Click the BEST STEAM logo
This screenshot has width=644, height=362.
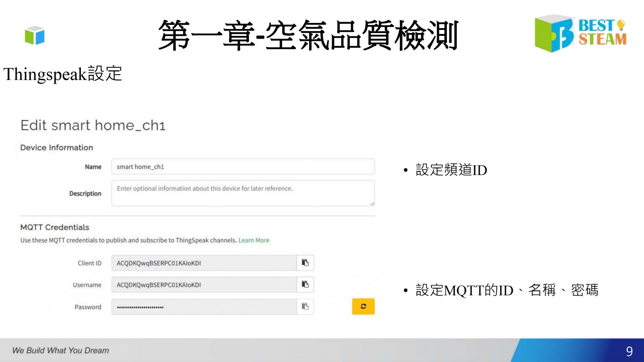point(580,33)
